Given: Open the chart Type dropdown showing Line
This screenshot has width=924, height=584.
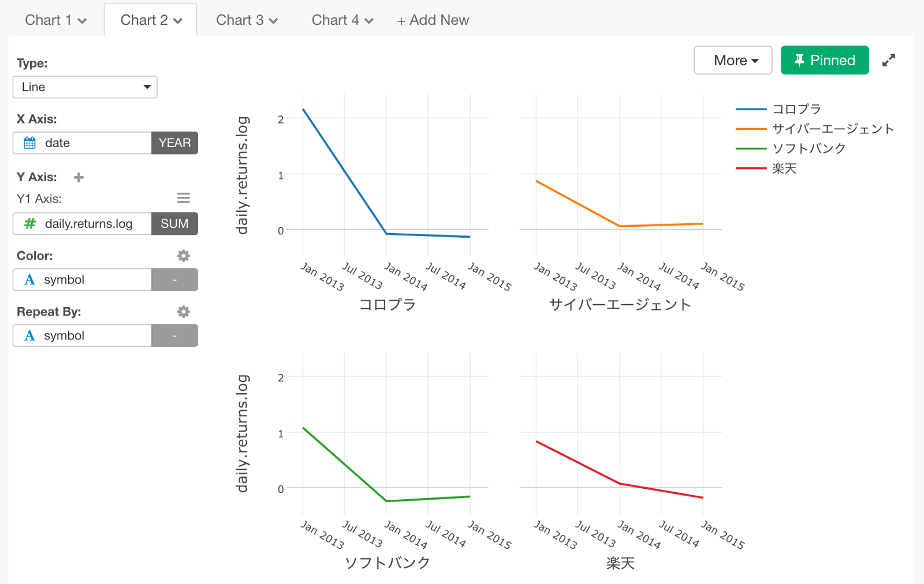Looking at the screenshot, I should pos(85,87).
